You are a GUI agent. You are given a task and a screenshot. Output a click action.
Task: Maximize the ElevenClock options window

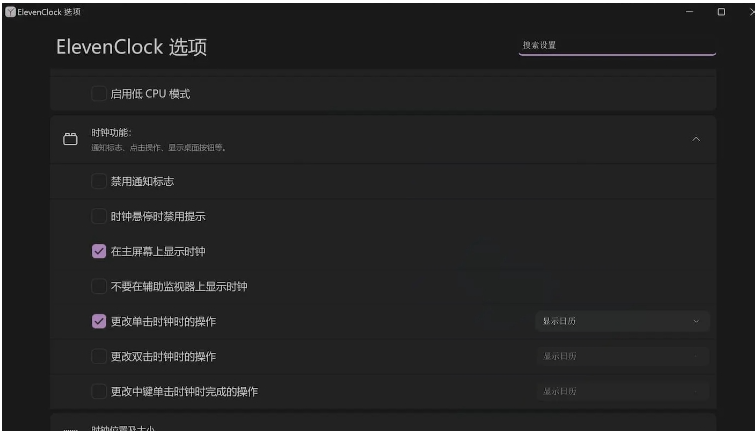click(x=720, y=12)
